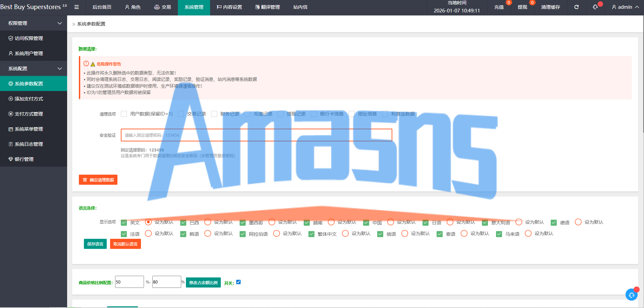This screenshot has height=308, width=644.
Task: Click the minimum price ratio field showing 50
Action: [130, 282]
